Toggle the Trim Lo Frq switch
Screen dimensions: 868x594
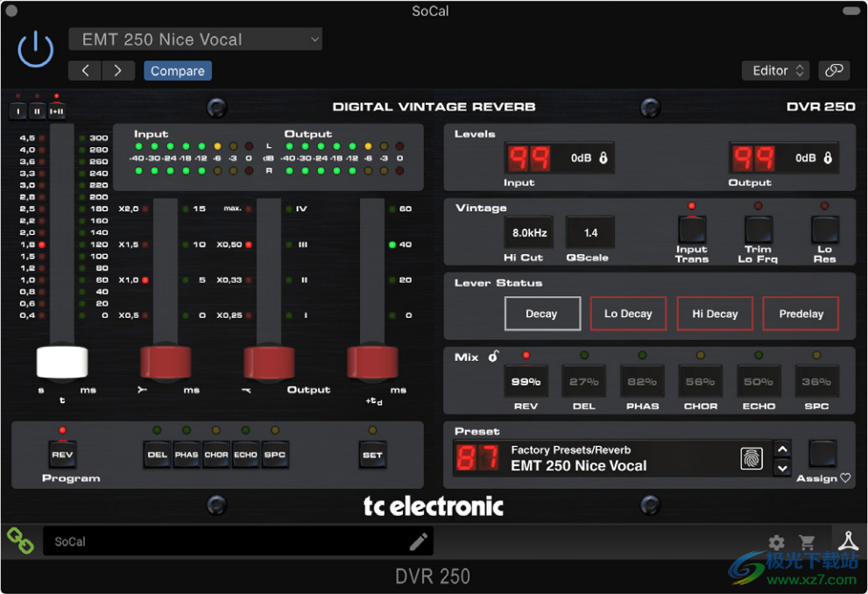click(758, 230)
